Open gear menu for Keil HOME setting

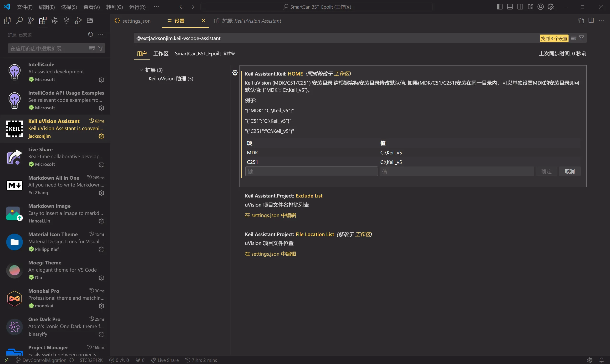click(x=235, y=73)
